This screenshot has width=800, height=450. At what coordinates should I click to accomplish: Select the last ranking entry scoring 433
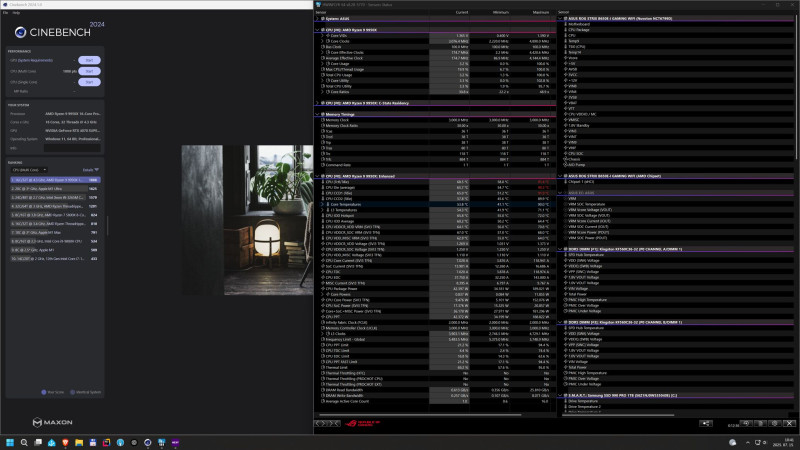pos(55,259)
